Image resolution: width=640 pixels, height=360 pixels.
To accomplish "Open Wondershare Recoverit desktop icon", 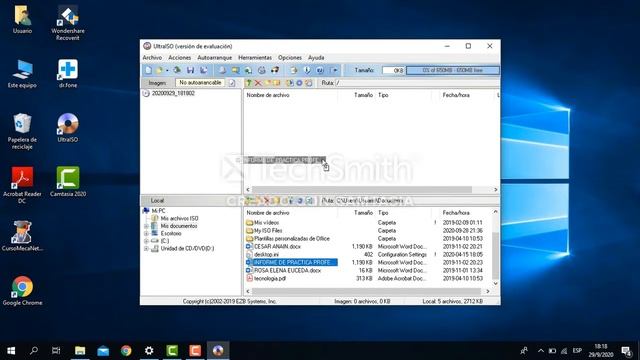I will [x=68, y=23].
